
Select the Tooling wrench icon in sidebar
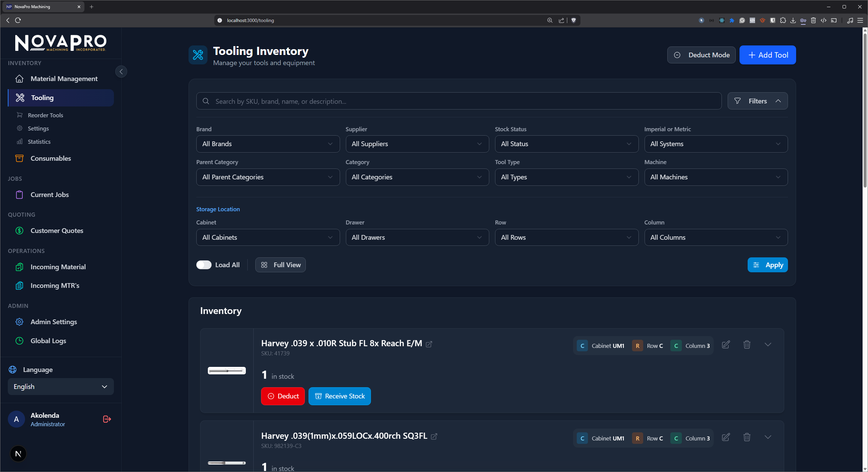pos(20,97)
